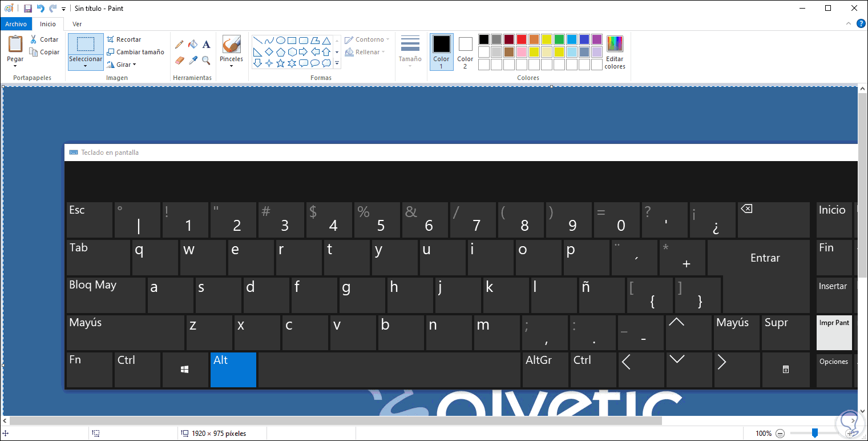The height and width of the screenshot is (441, 868).
Task: Choose the Rectangle shape
Action: click(x=292, y=41)
